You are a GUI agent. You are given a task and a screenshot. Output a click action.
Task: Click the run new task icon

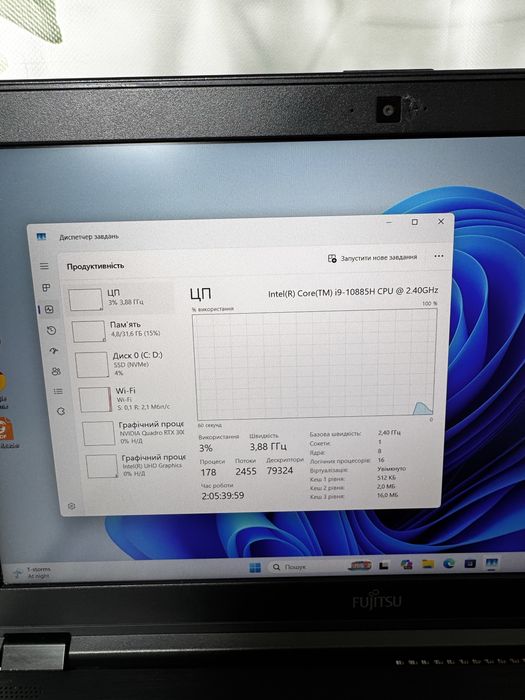tap(332, 258)
